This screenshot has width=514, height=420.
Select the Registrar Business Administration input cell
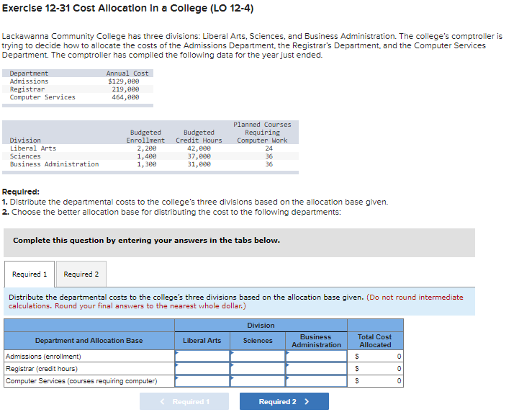tap(316, 368)
